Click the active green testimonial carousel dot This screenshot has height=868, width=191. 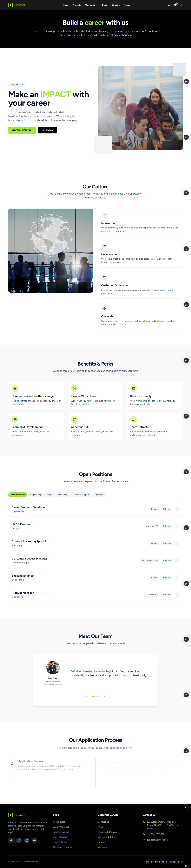(93, 696)
